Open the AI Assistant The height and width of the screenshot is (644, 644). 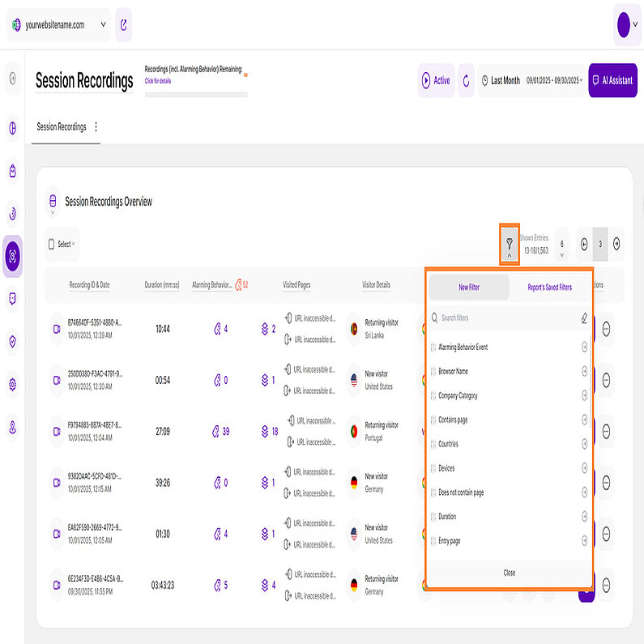coord(612,80)
